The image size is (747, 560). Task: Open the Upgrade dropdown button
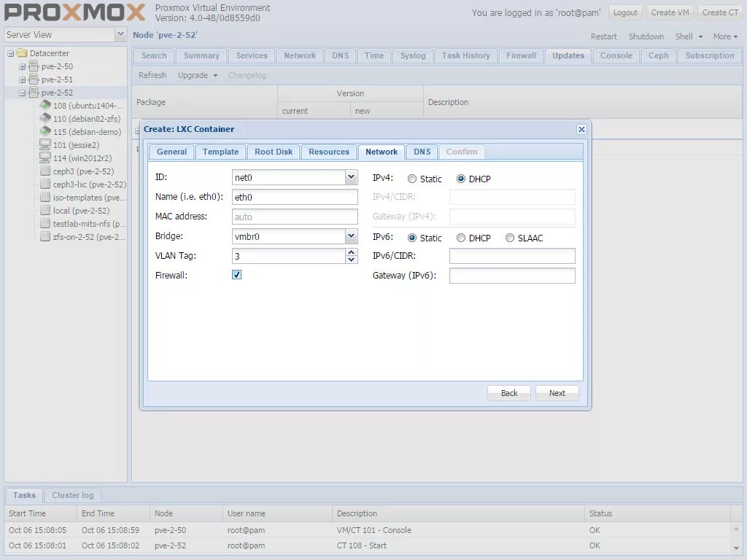[x=197, y=75]
